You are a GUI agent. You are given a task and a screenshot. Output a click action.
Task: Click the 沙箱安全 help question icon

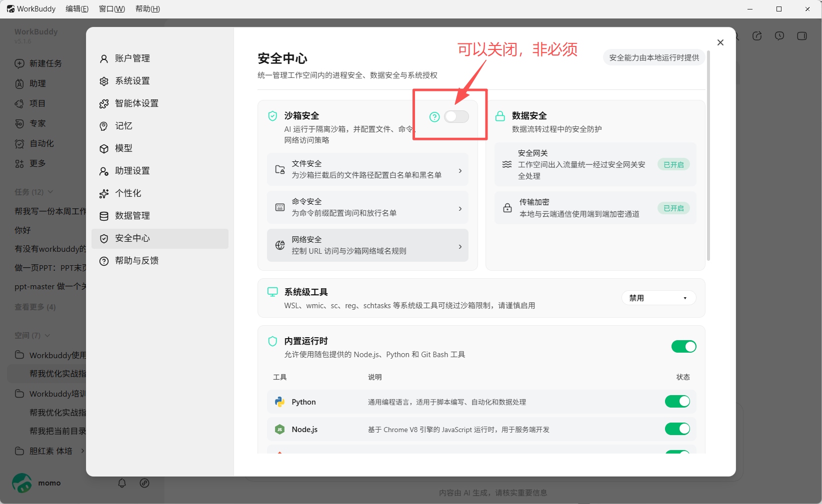click(434, 117)
